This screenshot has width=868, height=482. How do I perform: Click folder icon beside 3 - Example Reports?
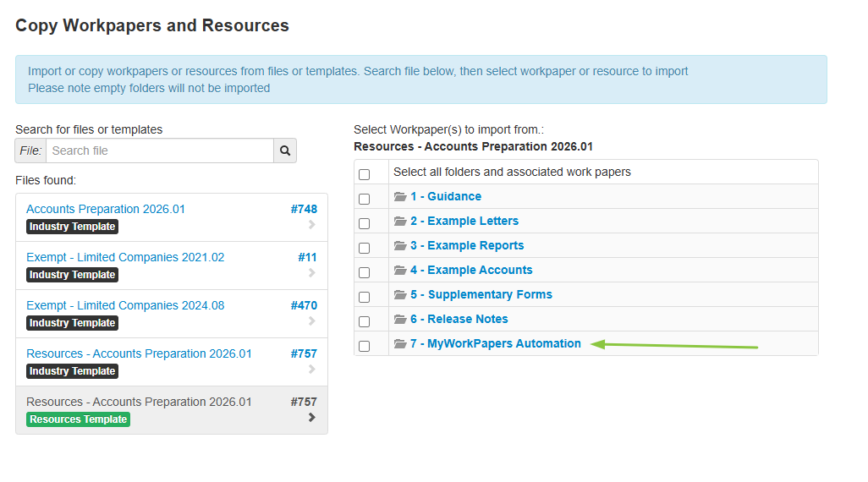tap(400, 246)
